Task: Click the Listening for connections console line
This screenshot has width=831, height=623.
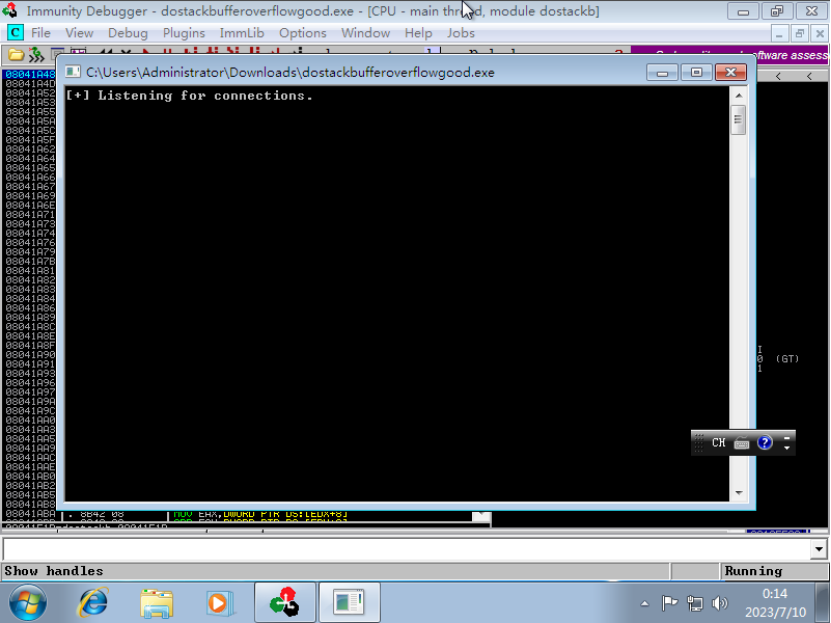Action: tap(189, 96)
